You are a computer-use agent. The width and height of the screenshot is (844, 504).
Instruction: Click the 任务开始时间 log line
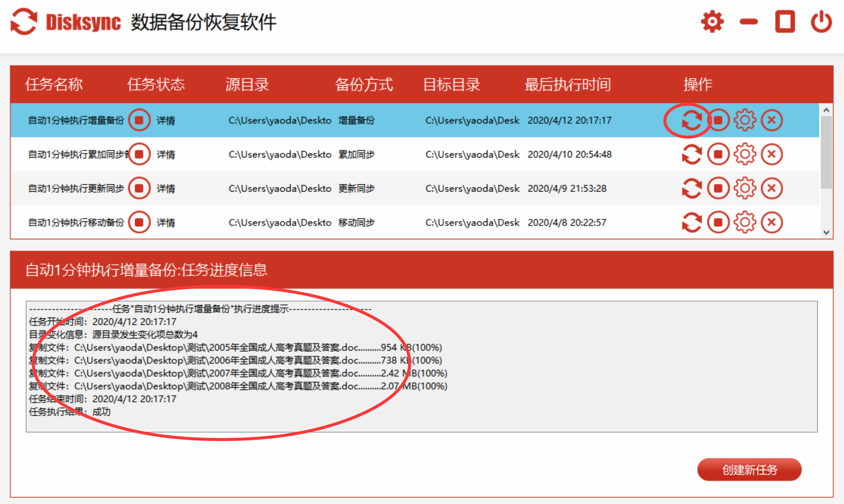tap(103, 322)
